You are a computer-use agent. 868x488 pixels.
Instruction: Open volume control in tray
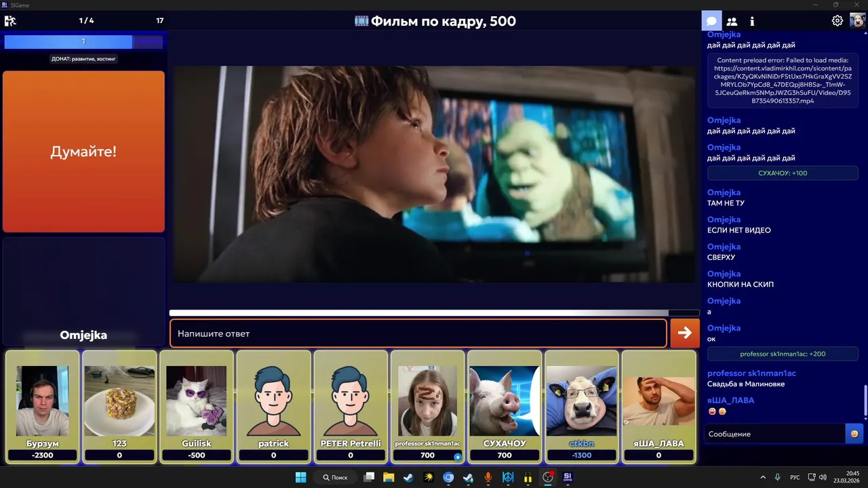[x=823, y=477]
